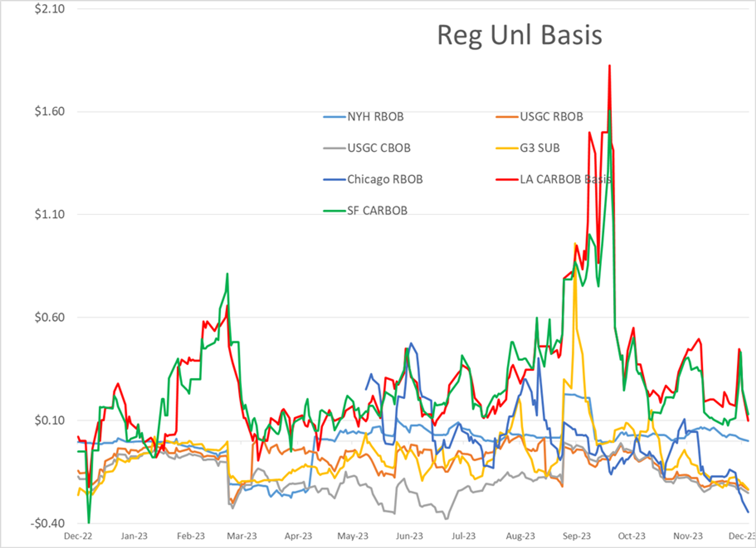Image resolution: width=756 pixels, height=548 pixels.
Task: Click the Jan-23 x-axis label
Action: 134,536
